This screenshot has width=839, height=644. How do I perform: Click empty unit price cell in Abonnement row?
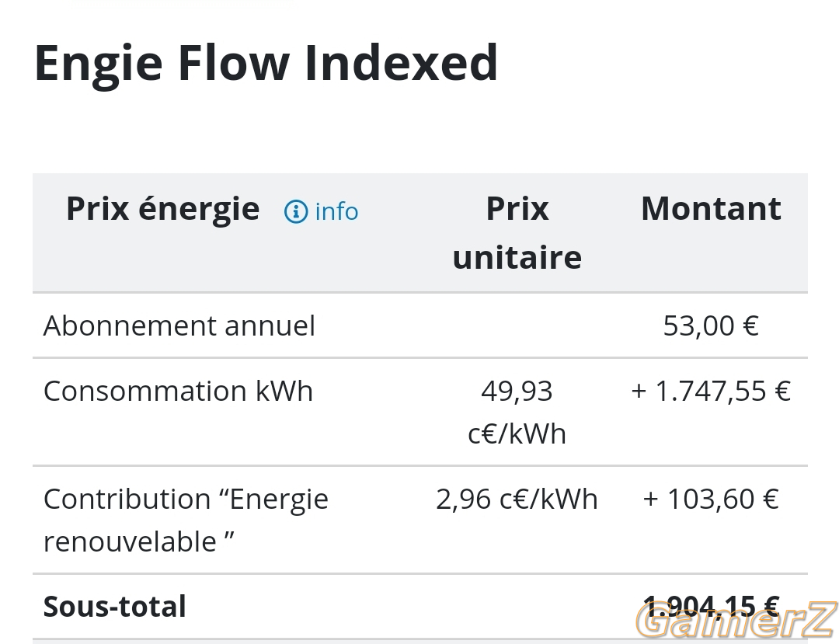pos(517,325)
